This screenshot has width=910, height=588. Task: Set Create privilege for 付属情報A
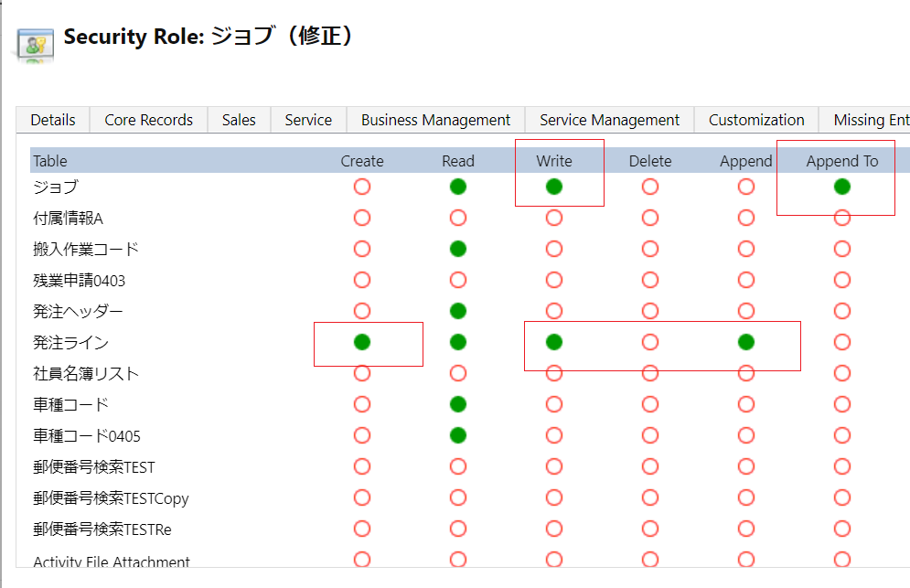[x=362, y=218]
